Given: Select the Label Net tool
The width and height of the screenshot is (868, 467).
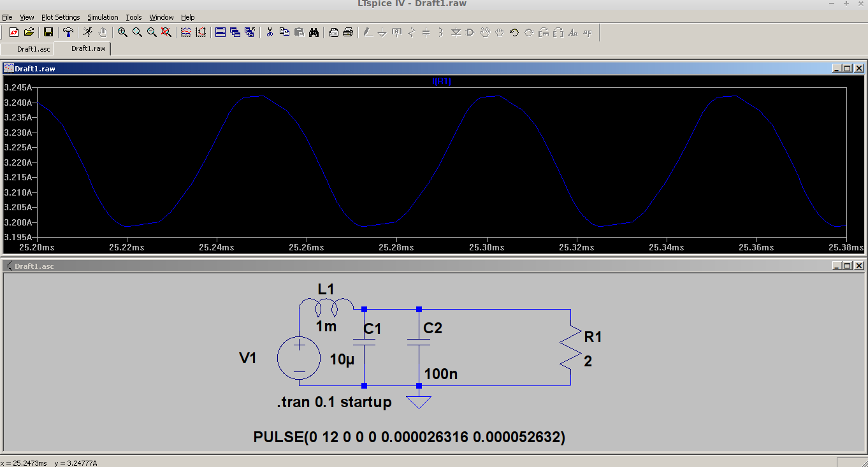Looking at the screenshot, I should pyautogui.click(x=397, y=32).
